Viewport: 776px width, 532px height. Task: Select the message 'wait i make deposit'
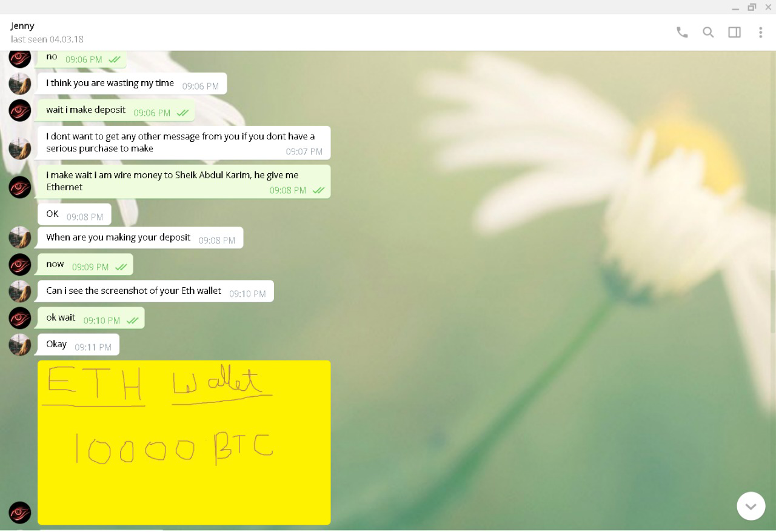tap(116, 110)
